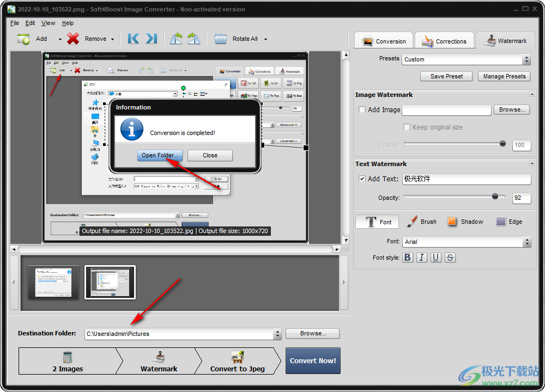Select the second image thumbnail

(110, 282)
